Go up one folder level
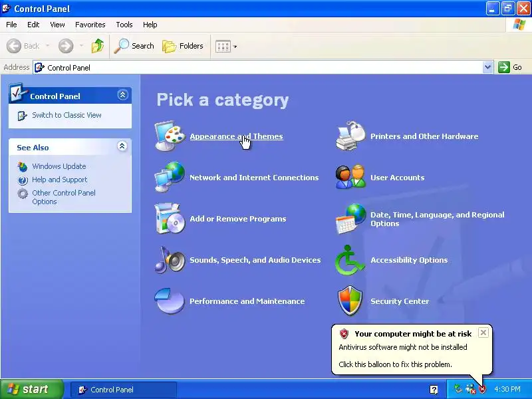Screen dimensions: 532x399 [x=98, y=46]
